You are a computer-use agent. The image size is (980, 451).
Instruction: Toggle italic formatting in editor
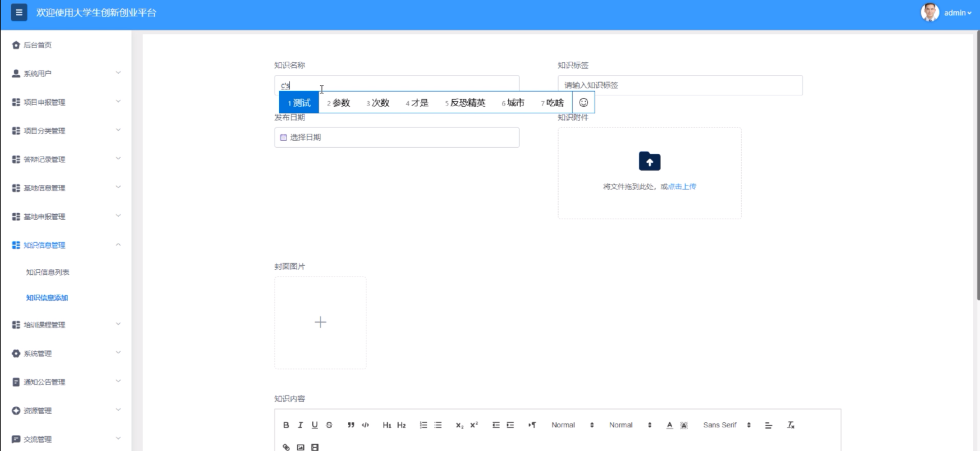tap(300, 425)
